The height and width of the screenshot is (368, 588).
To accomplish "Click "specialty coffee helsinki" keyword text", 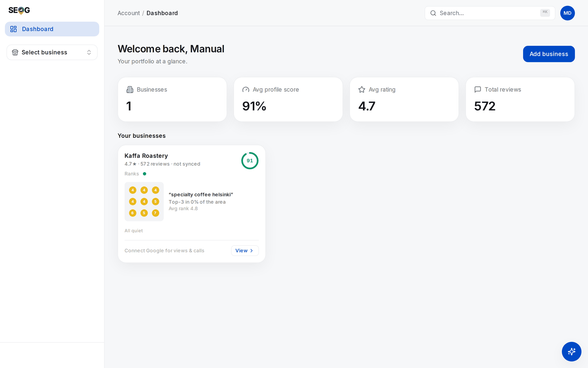I will pyautogui.click(x=201, y=195).
